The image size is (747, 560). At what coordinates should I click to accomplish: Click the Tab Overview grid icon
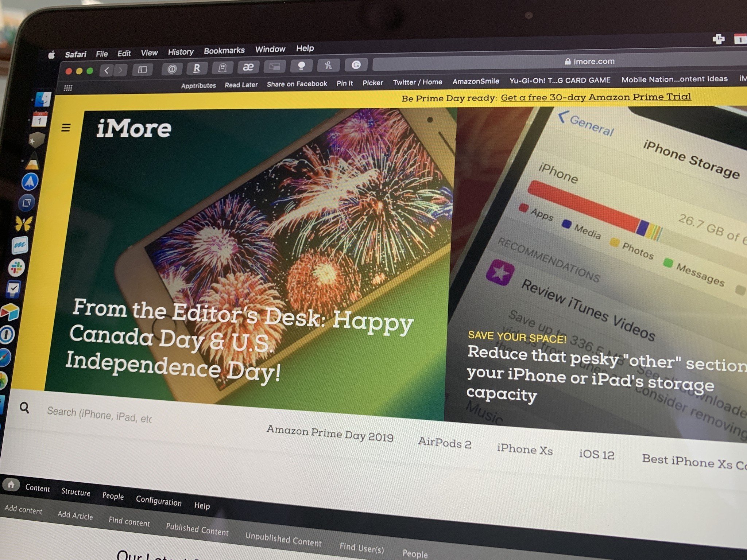(66, 87)
